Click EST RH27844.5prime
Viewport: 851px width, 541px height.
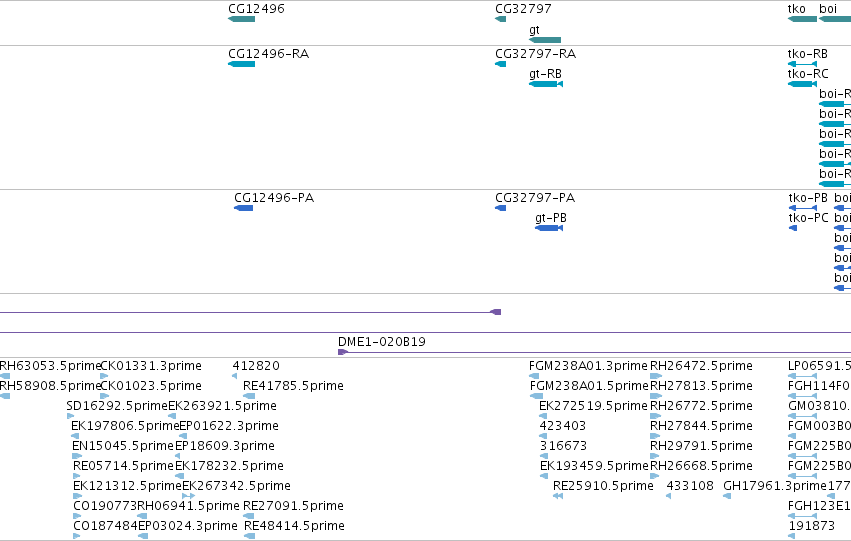click(x=701, y=426)
